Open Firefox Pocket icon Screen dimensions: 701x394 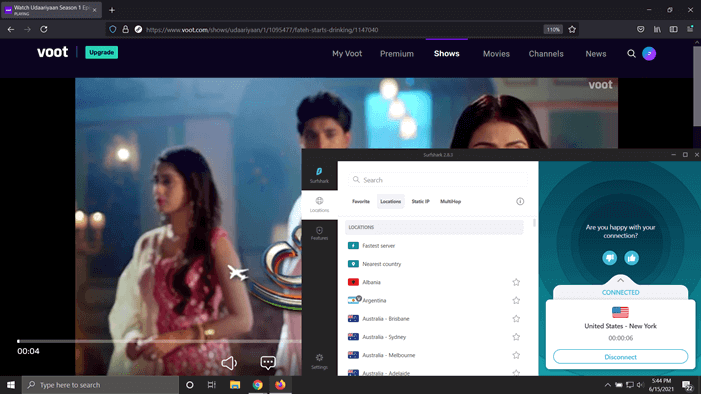point(641,30)
